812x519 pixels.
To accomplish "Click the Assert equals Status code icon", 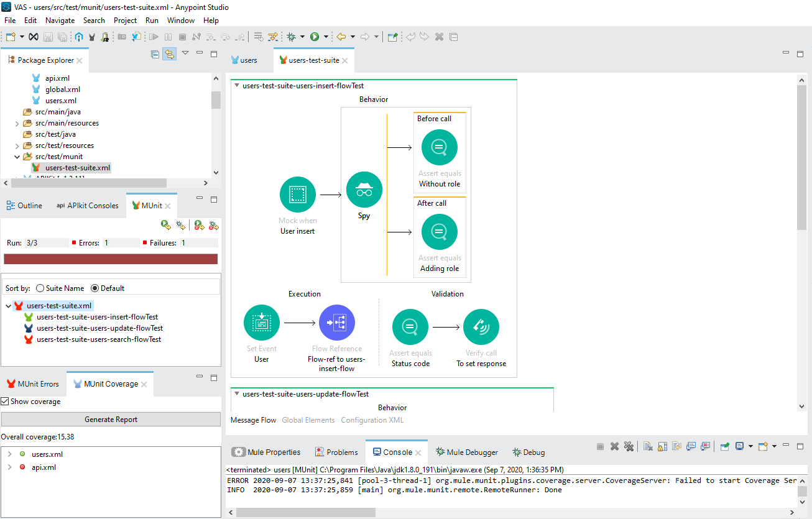I will 410,327.
